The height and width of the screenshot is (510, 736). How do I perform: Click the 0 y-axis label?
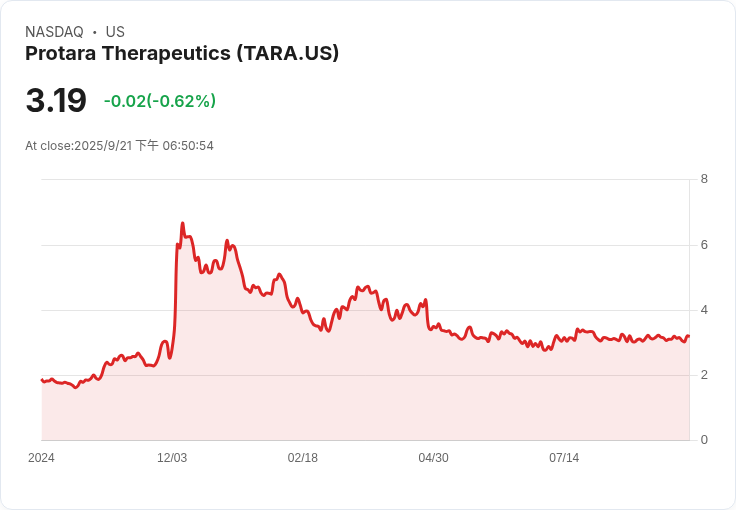(704, 440)
